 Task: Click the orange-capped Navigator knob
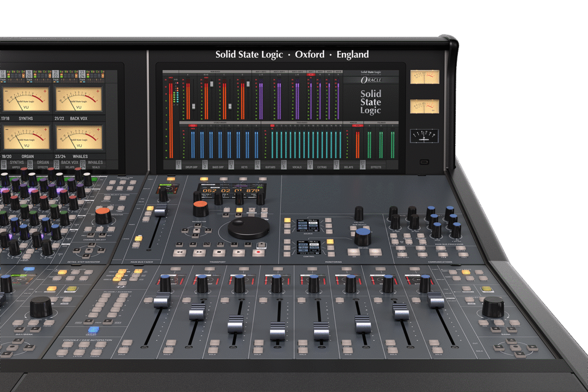200,209
